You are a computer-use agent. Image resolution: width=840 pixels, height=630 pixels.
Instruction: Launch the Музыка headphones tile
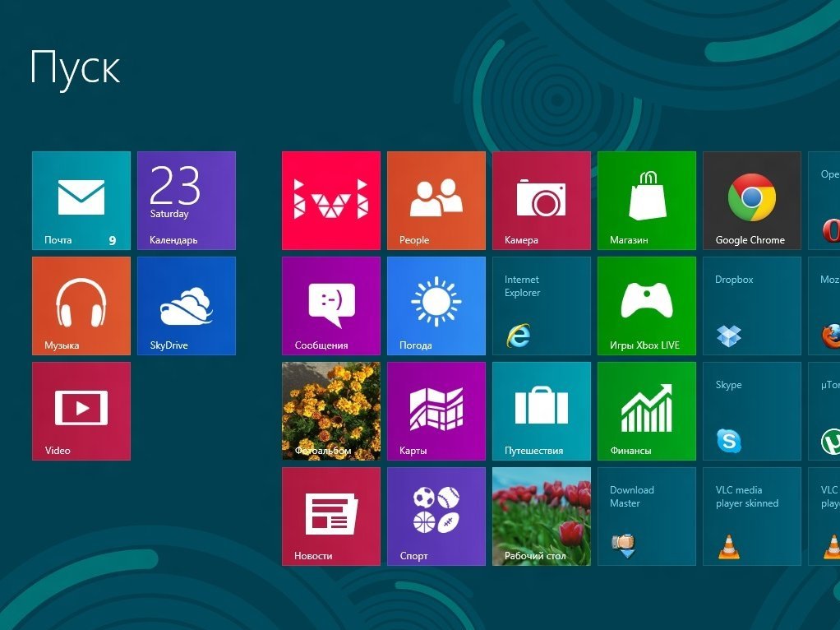[81, 306]
